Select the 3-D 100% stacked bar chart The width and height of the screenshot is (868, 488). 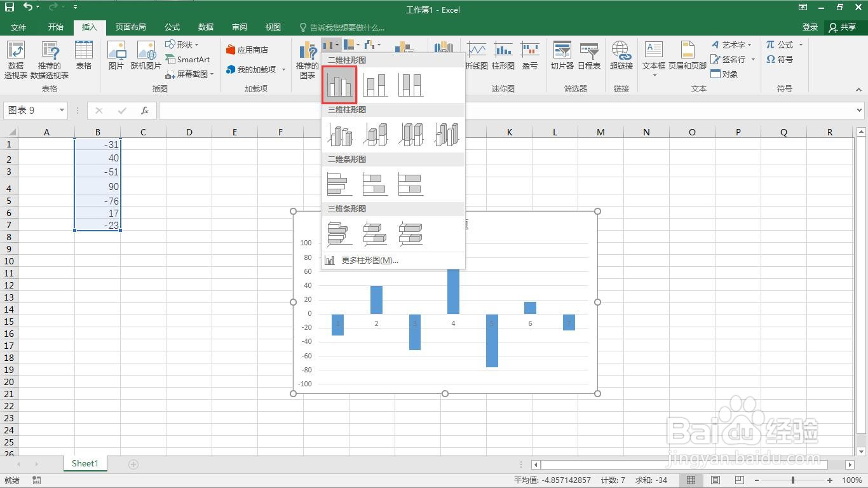click(x=410, y=233)
